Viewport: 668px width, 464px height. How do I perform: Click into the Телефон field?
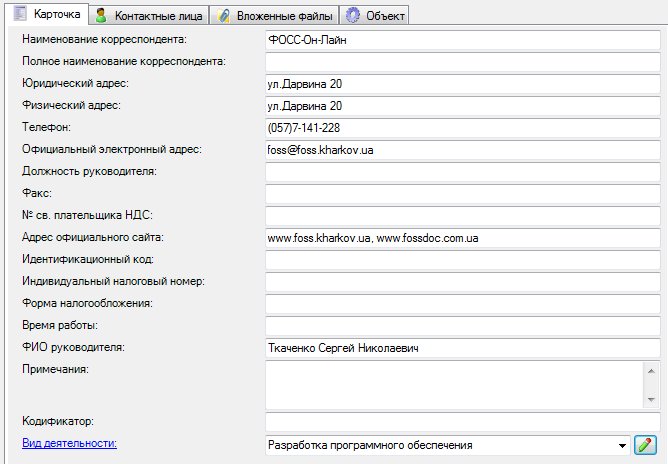[x=462, y=128]
